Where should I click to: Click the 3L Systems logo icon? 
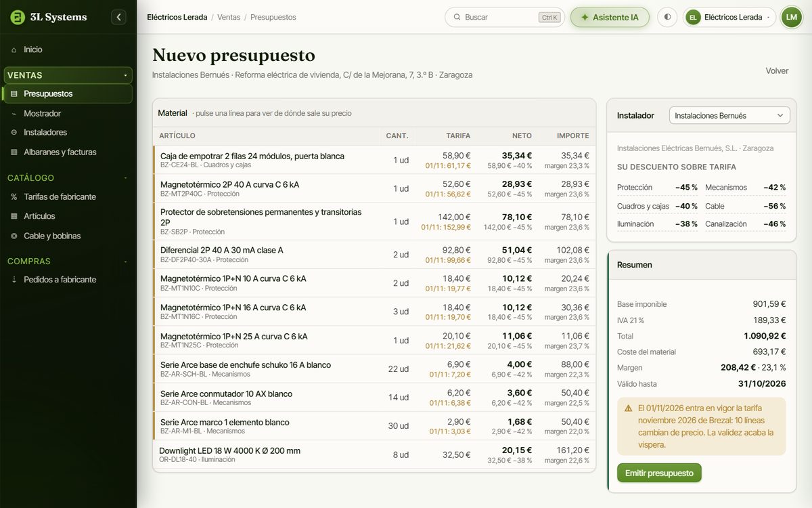coord(18,17)
